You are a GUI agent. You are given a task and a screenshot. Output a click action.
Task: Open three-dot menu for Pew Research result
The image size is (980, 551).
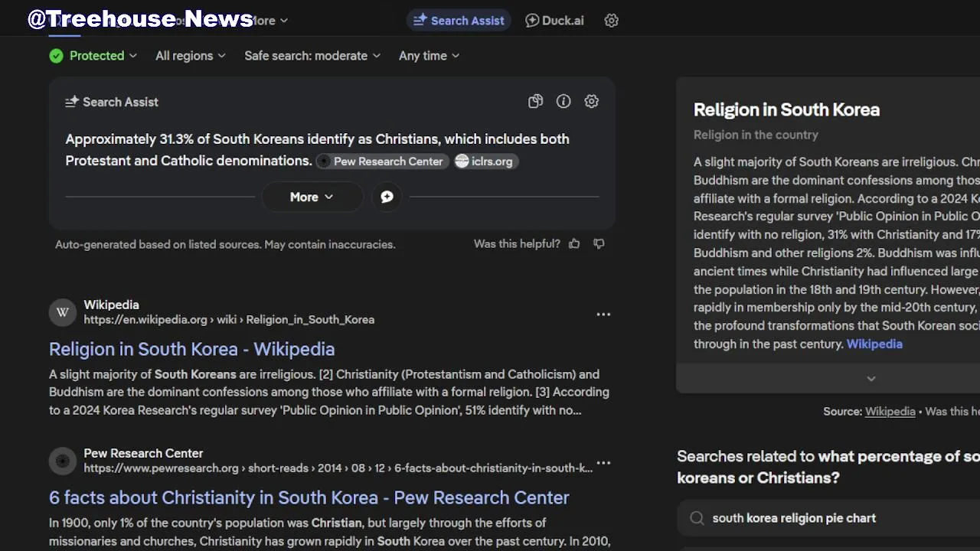[603, 463]
